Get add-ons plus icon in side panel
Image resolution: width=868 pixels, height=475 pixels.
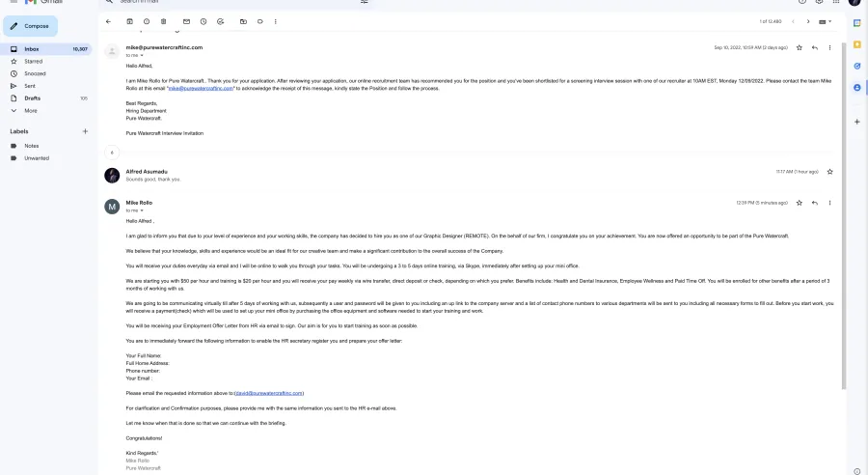(857, 122)
